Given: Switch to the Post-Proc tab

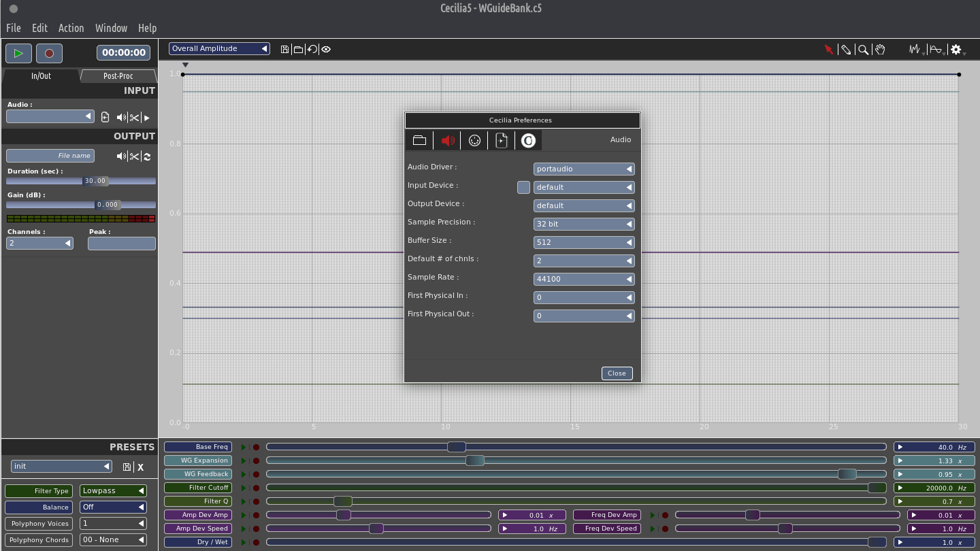Looking at the screenshot, I should pyautogui.click(x=118, y=76).
